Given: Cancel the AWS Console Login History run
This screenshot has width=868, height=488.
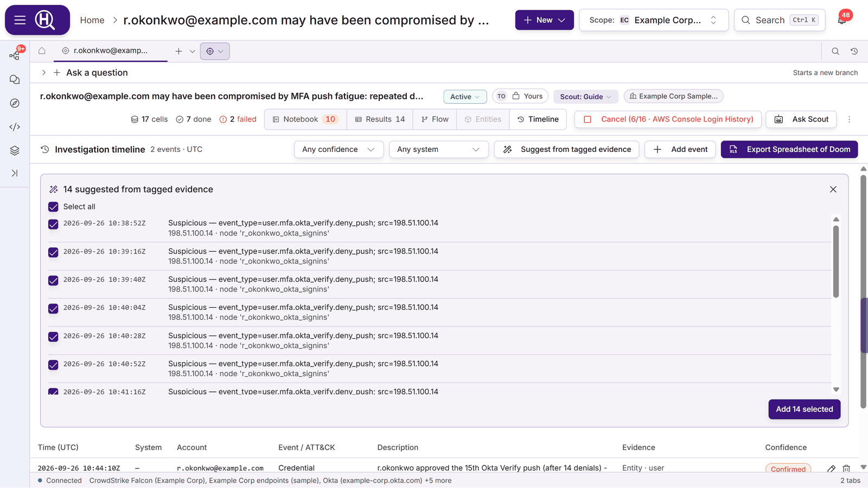Looking at the screenshot, I should point(668,119).
